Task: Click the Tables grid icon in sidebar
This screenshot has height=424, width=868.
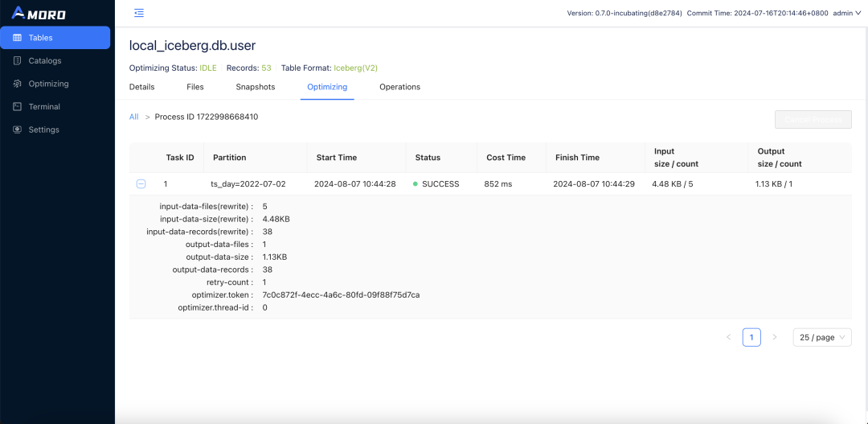Action: [x=17, y=38]
